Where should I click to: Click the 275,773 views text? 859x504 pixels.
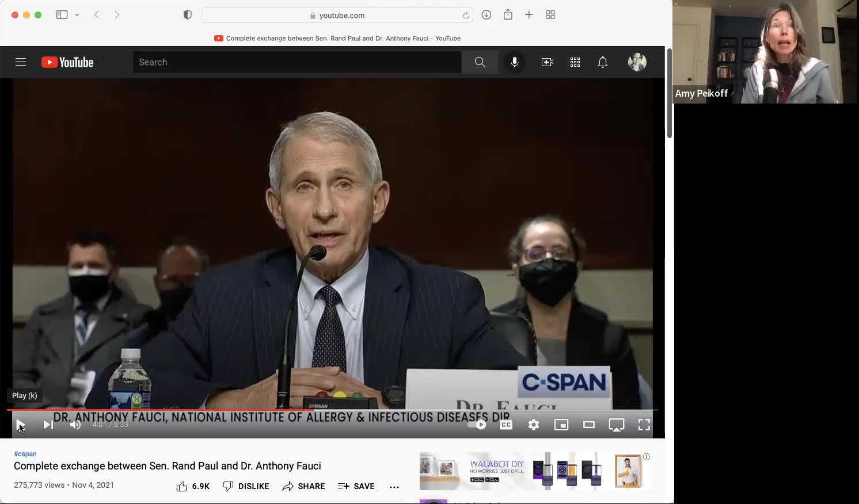click(x=39, y=485)
